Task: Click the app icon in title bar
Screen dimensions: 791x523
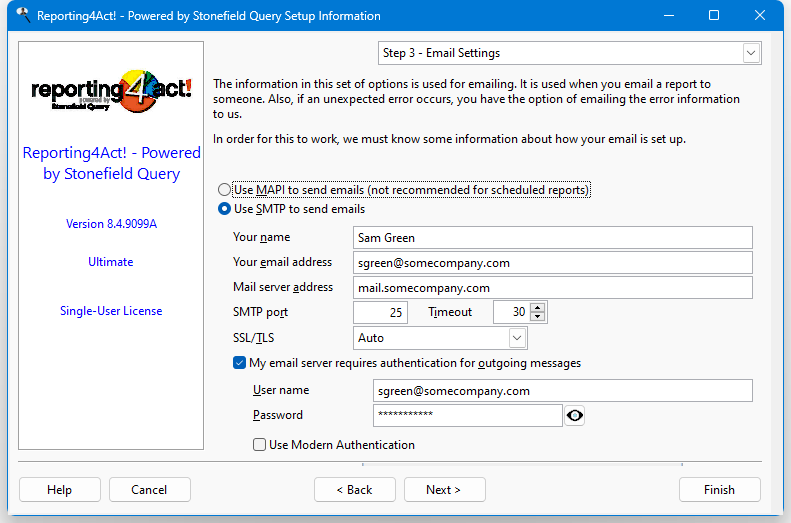Action: (23, 15)
